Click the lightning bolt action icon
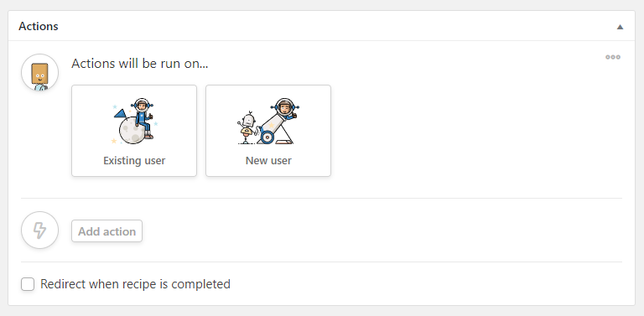The height and width of the screenshot is (316, 644). point(40,231)
